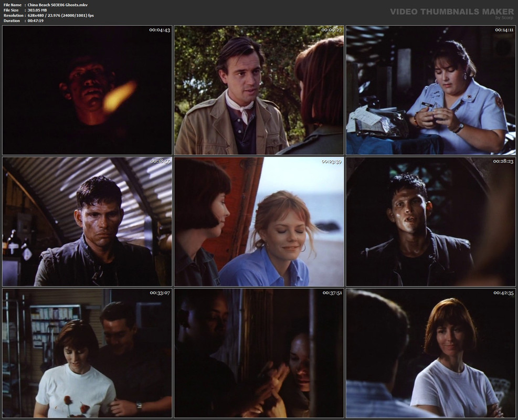Click the 'File Size' label
This screenshot has height=420, width=518.
coord(11,10)
